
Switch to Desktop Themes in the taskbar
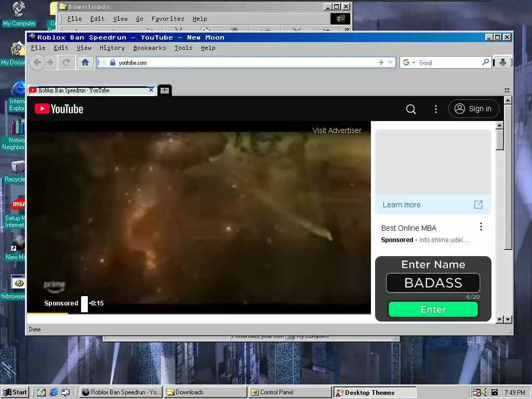(375, 393)
